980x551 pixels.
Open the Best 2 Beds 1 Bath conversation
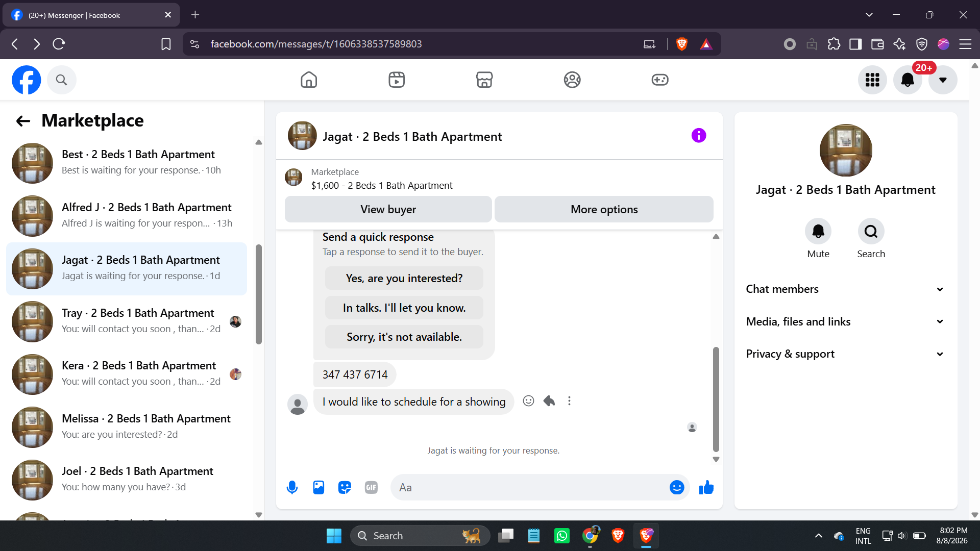click(127, 163)
